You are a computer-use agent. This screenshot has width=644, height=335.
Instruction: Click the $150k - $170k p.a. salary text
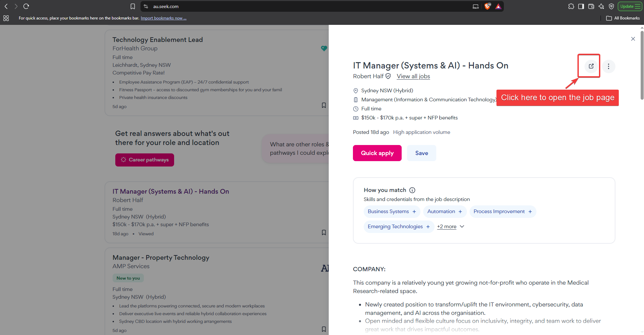(x=409, y=118)
